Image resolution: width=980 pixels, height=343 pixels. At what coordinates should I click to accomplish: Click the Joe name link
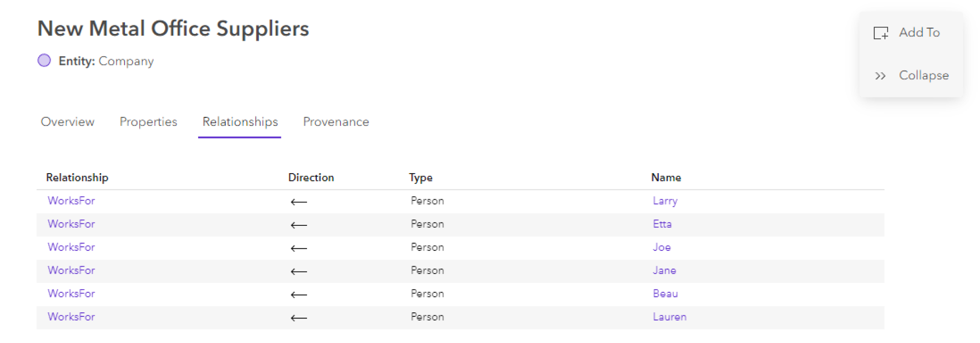click(x=661, y=247)
